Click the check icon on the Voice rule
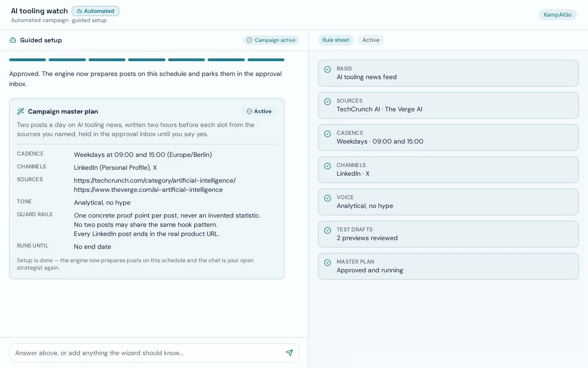Image resolution: width=588 pixels, height=368 pixels. [328, 198]
